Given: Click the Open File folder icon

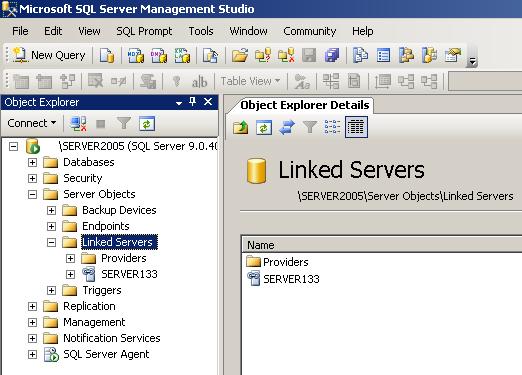Looking at the screenshot, I should [x=240, y=55].
